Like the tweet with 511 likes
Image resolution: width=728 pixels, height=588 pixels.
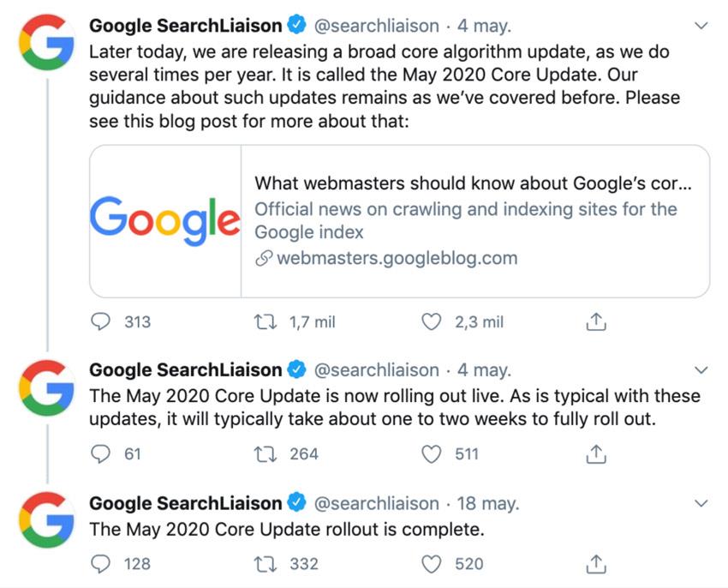[x=431, y=454]
